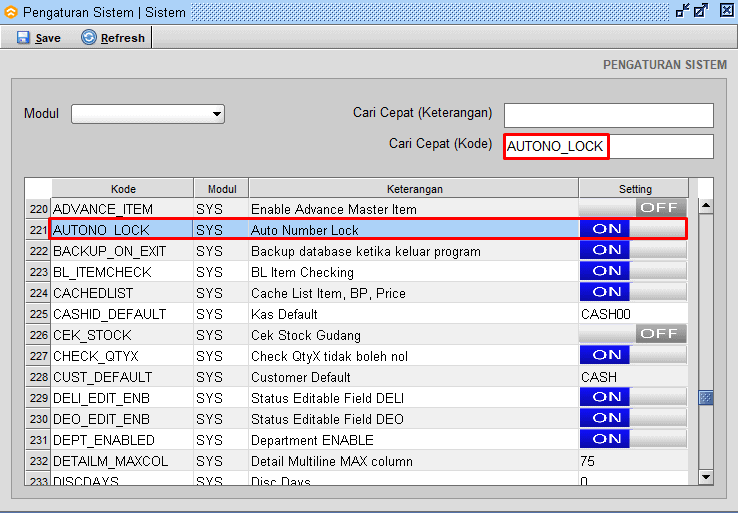Viewport: 738px width, 513px height.
Task: Click the restore-down window icon
Action: 682,11
